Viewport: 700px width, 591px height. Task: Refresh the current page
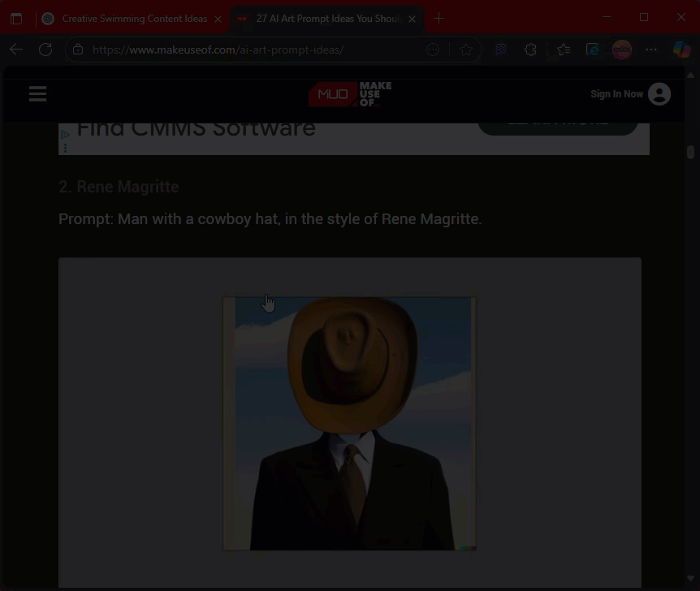45,50
